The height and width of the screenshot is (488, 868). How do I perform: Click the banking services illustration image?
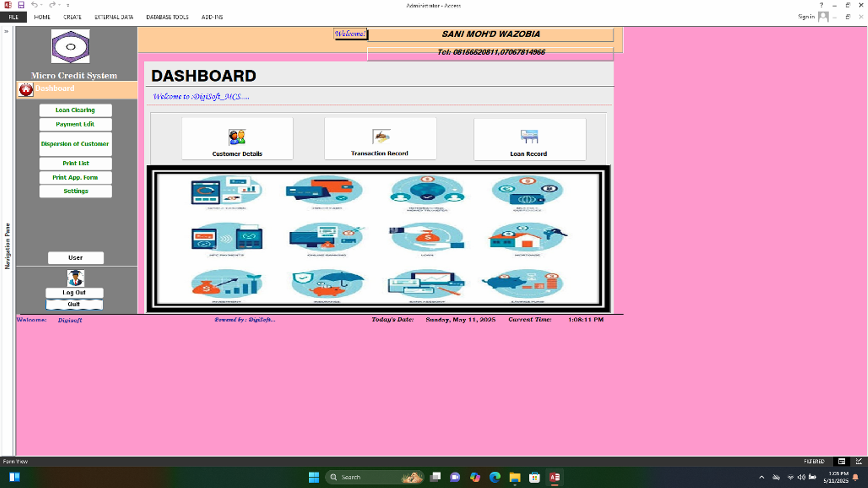tap(378, 239)
